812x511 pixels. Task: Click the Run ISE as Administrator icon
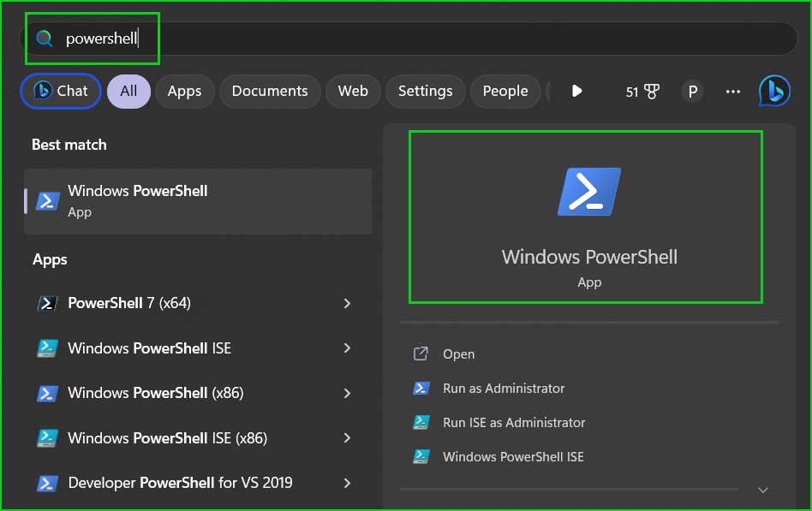(421, 422)
